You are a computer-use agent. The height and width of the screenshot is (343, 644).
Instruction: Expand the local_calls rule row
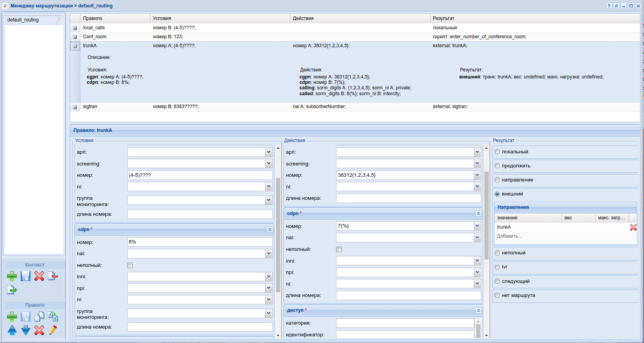[75, 28]
